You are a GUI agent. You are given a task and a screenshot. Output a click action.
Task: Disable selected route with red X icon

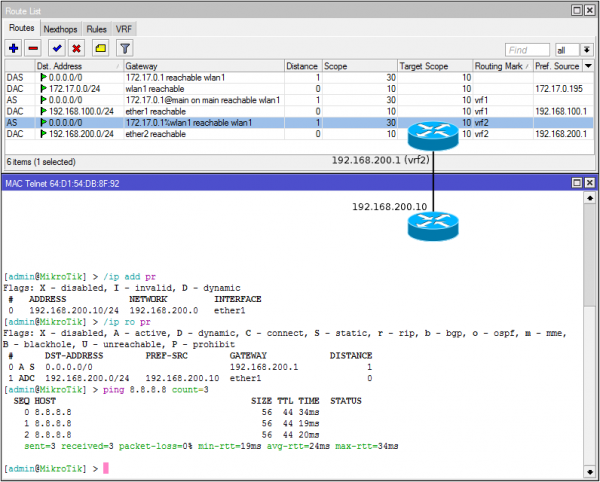[x=77, y=49]
